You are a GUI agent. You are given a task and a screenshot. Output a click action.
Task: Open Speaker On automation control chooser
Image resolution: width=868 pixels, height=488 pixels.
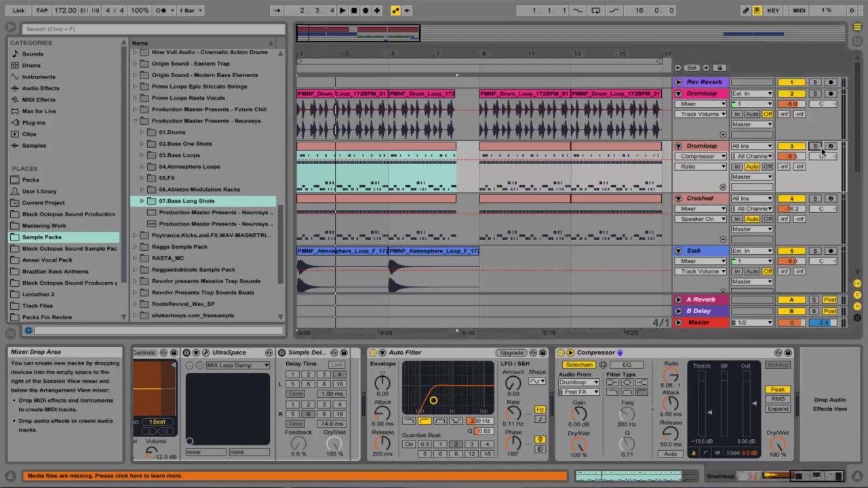(x=701, y=219)
